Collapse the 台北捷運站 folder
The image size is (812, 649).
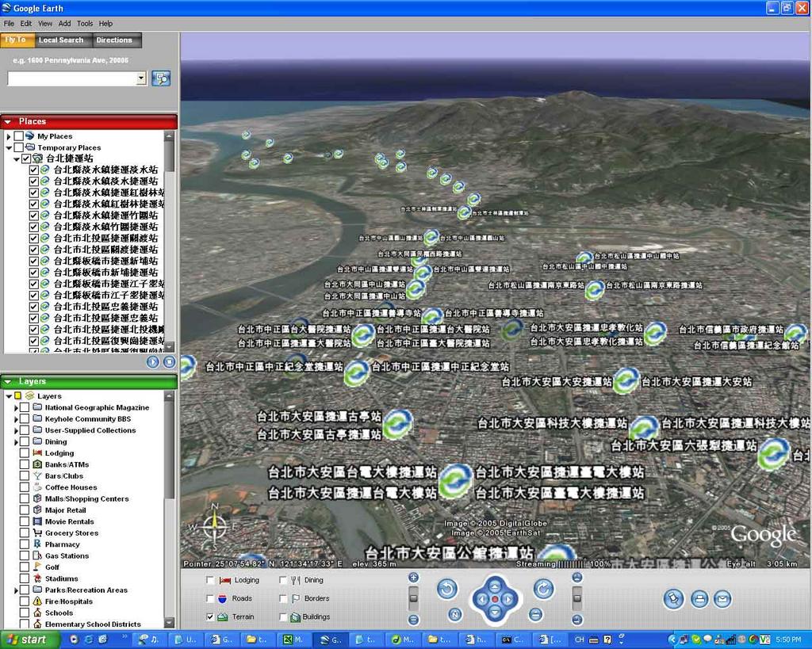point(17,159)
